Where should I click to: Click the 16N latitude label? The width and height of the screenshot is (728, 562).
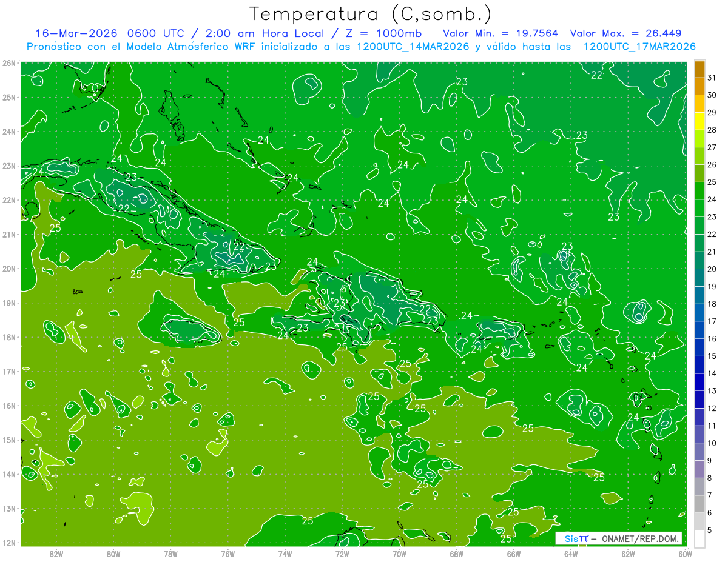[8, 406]
